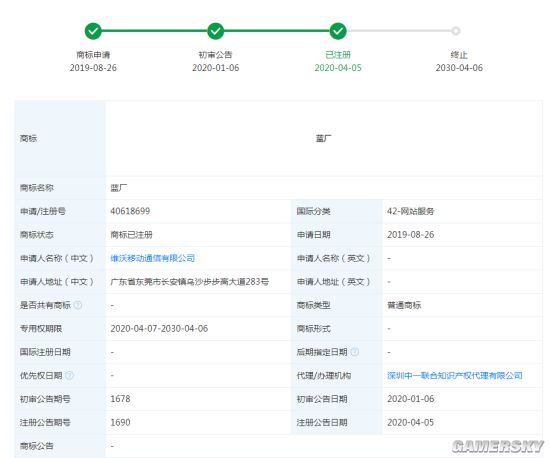Select the date 2020-01-06 under 初审公告 step

pyautogui.click(x=215, y=68)
